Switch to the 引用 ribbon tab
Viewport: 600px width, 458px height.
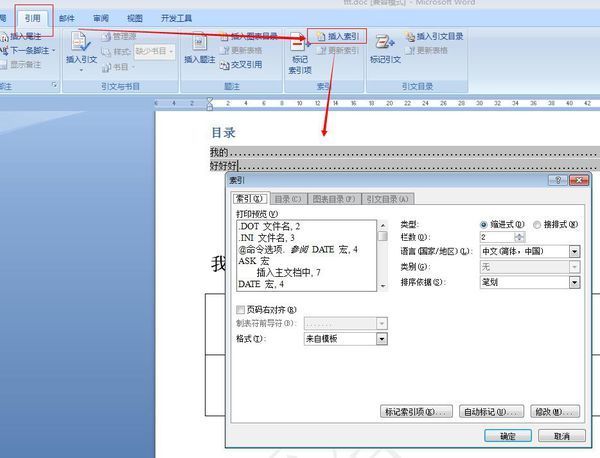click(x=34, y=17)
